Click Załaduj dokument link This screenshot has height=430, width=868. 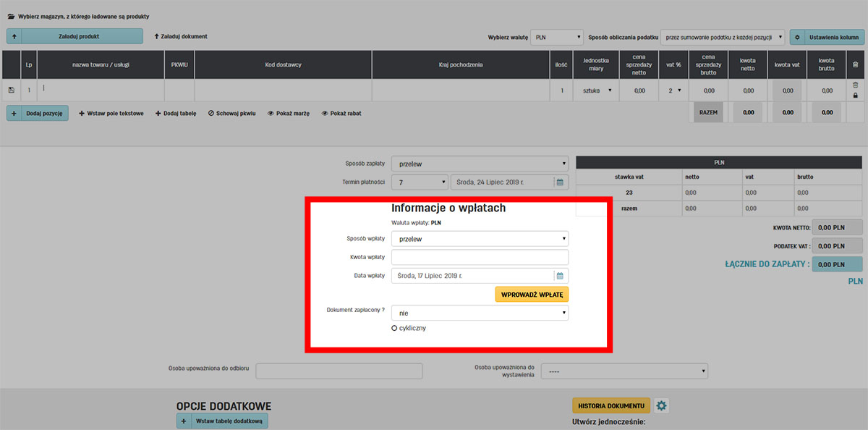point(181,36)
